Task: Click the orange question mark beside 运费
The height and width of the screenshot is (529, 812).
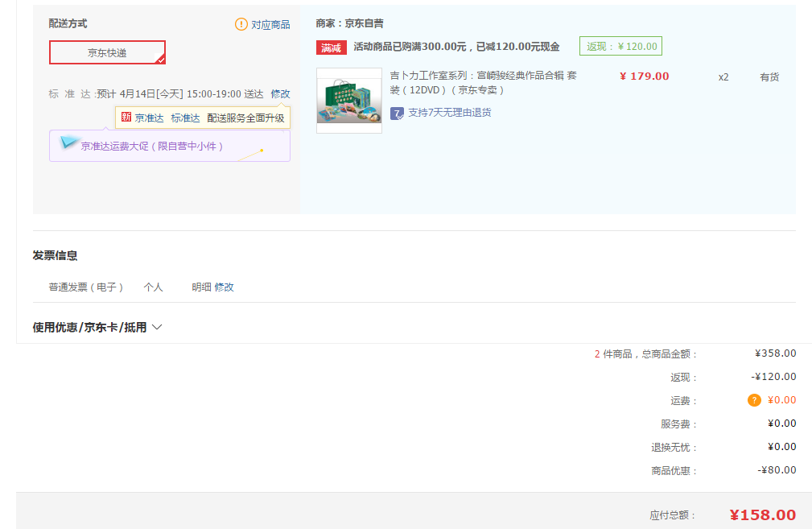Action: coord(754,400)
